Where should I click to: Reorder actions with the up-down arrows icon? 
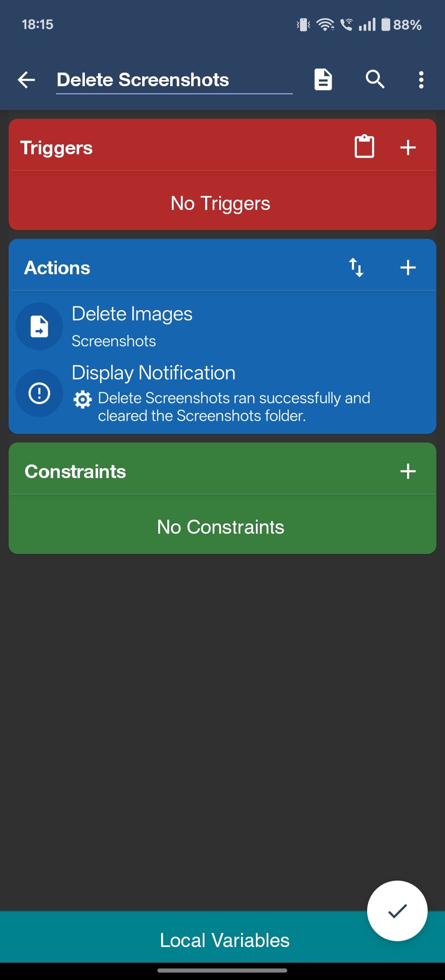point(356,268)
